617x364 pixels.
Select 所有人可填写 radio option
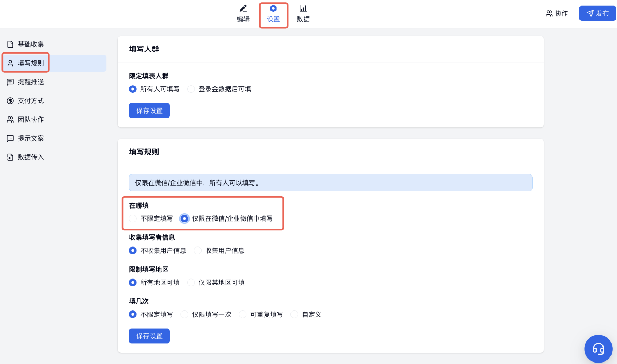pyautogui.click(x=133, y=89)
